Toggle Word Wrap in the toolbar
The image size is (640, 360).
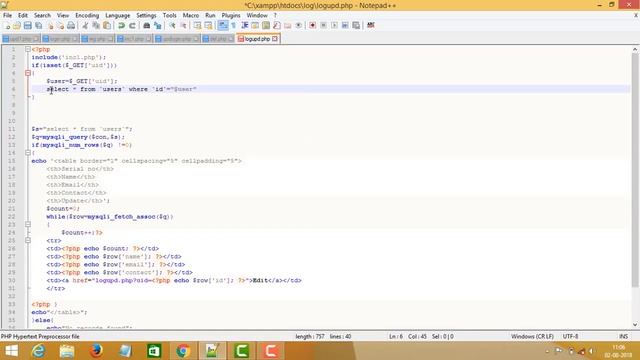[x=223, y=25]
